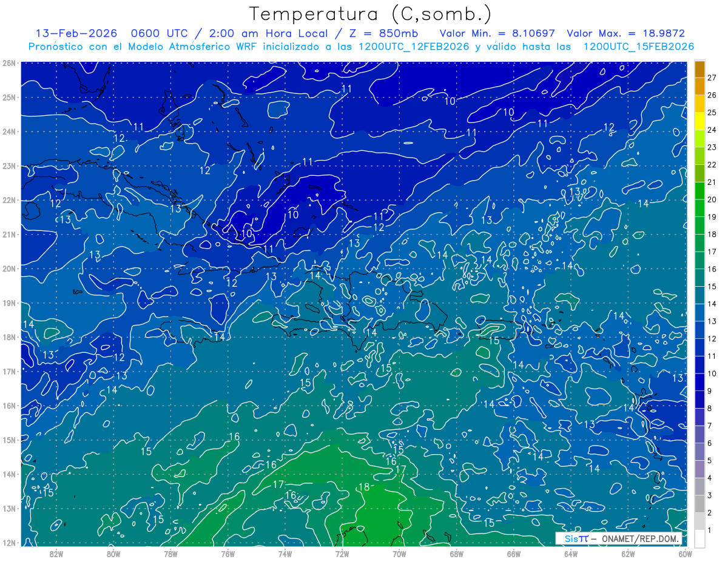Click the yellow swatch between 24 and 25
728x562 pixels.
(699, 122)
